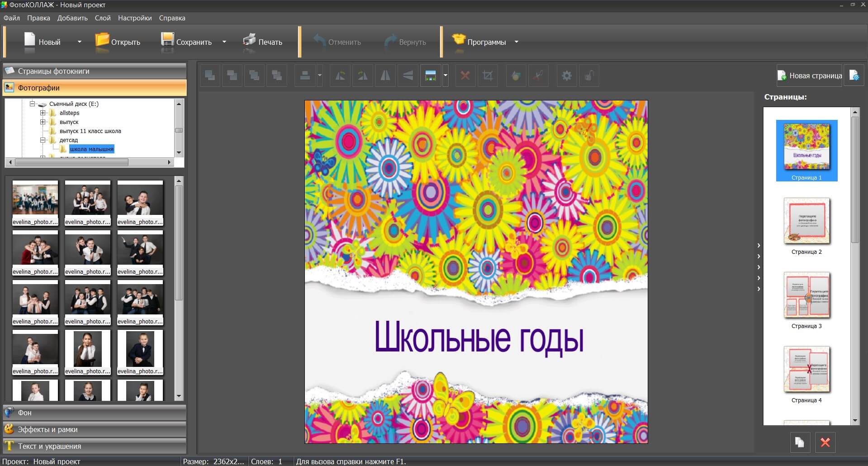Click the duplicate page icon below the pages list
The width and height of the screenshot is (868, 466).
coord(800,442)
